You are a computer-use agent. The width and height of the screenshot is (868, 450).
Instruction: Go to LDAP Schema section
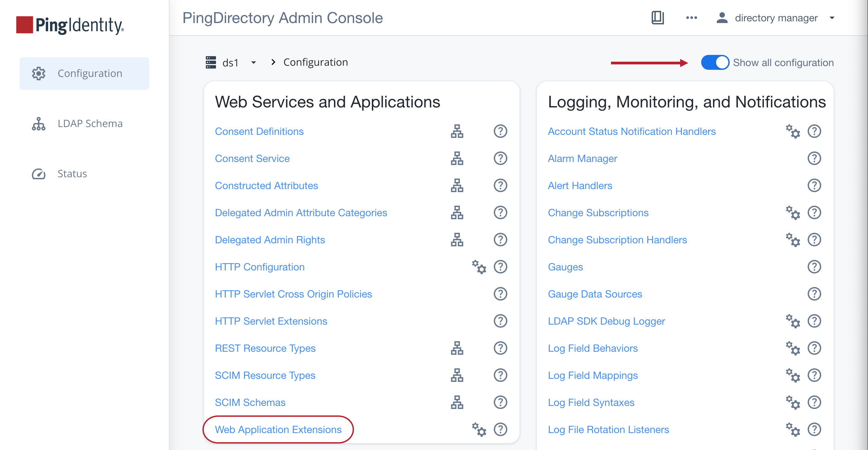tap(90, 123)
